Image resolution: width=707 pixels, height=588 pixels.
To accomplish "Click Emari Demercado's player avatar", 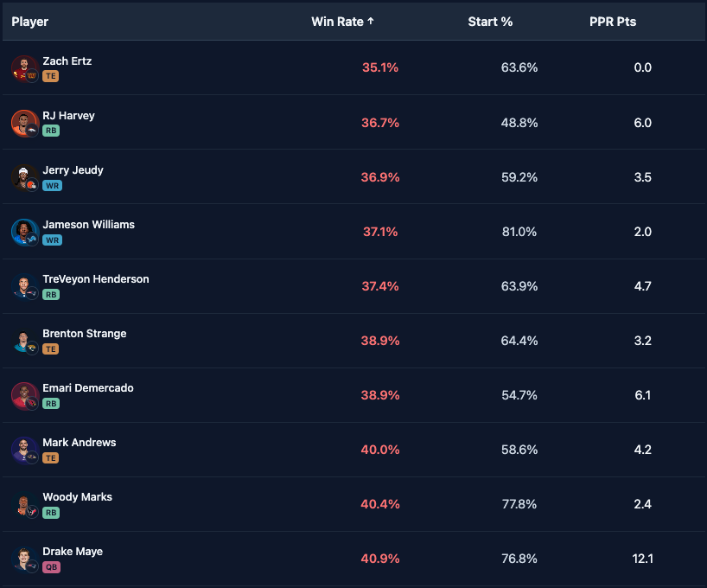I will pos(24,395).
